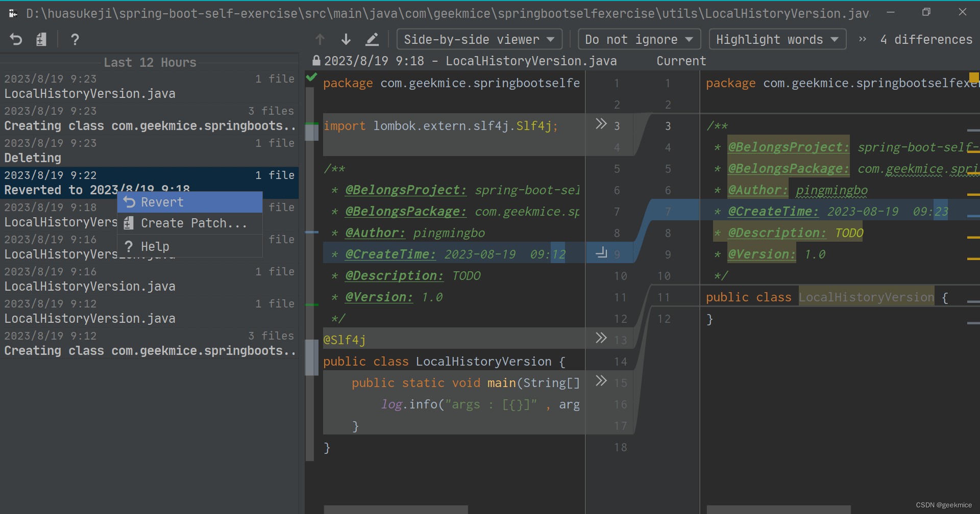Click @Version 1.0 in right pane
The image size is (980, 514).
[776, 254]
